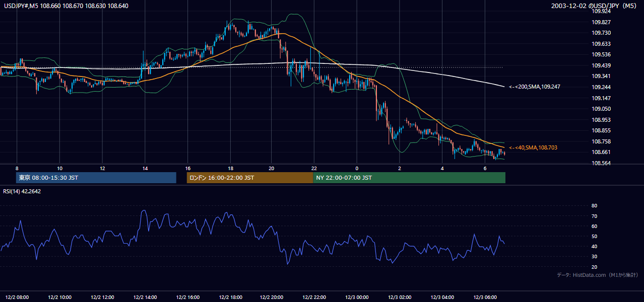
Task: Click RSI scale value 70
Action: [595, 216]
